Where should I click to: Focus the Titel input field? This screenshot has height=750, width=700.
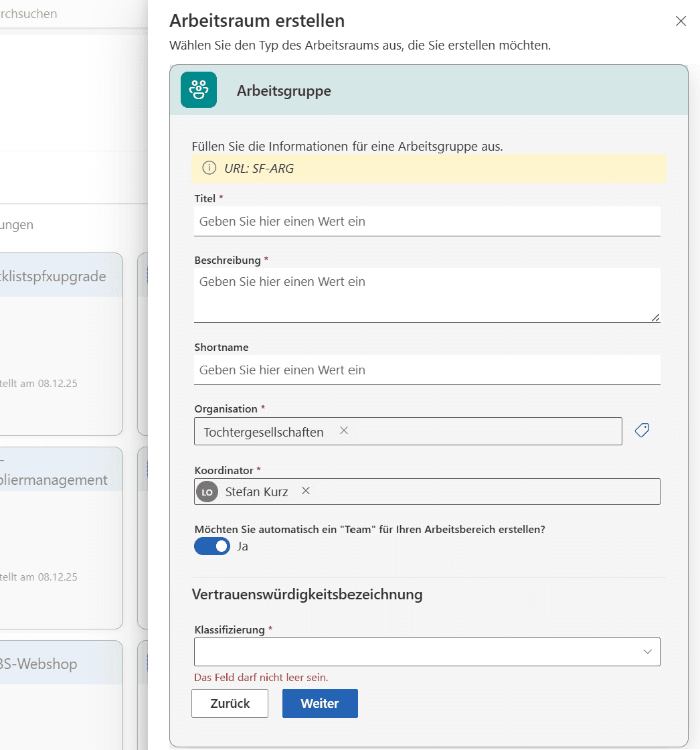tap(427, 221)
